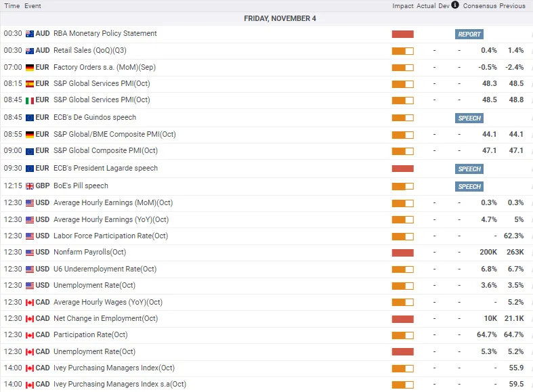Click the Canadian flag beside Participation Rate

(30, 335)
